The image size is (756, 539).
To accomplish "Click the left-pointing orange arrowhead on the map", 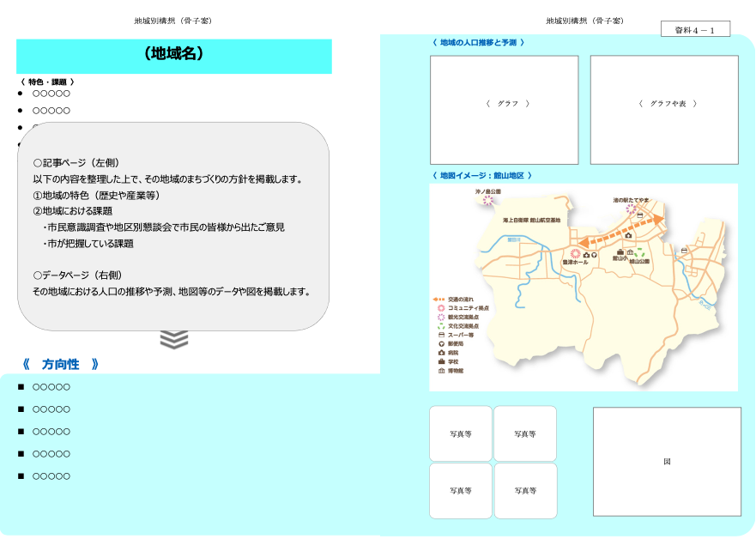I will 584,241.
